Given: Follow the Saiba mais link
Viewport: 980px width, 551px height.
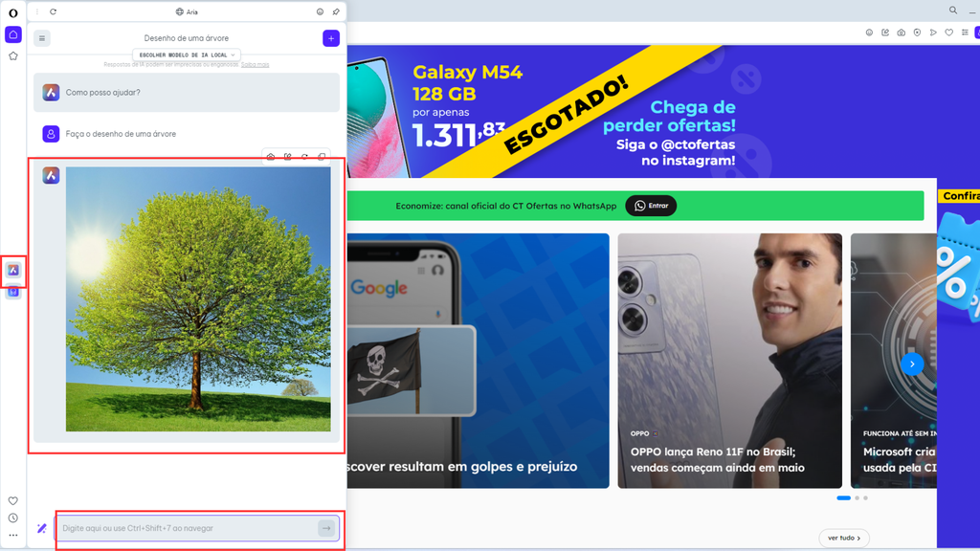Looking at the screenshot, I should [x=255, y=64].
